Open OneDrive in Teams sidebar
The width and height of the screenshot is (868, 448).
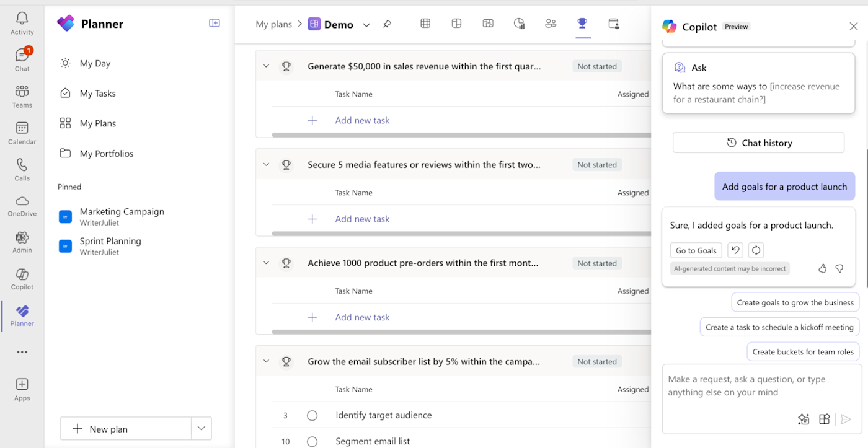[x=22, y=206]
